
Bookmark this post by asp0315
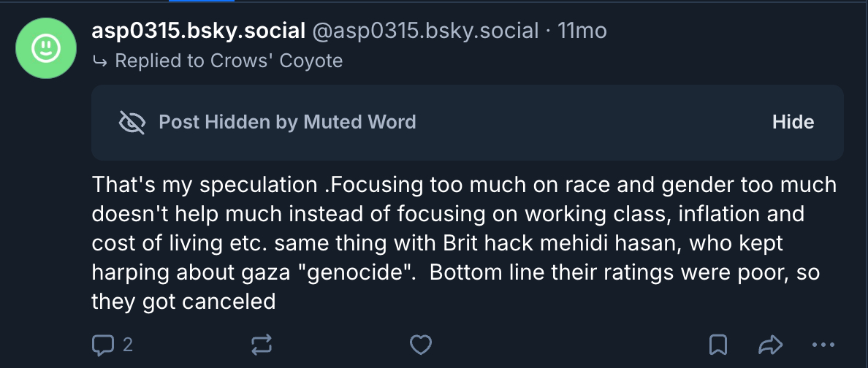tap(718, 345)
